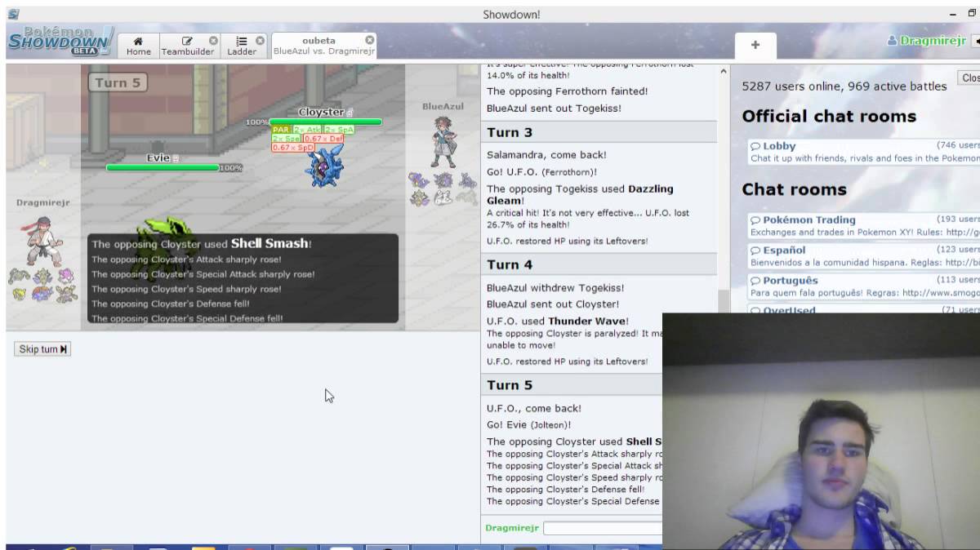Image resolution: width=980 pixels, height=550 pixels.
Task: Click 'BlueAzul withdrew Togekiss!' log line
Action: (555, 288)
